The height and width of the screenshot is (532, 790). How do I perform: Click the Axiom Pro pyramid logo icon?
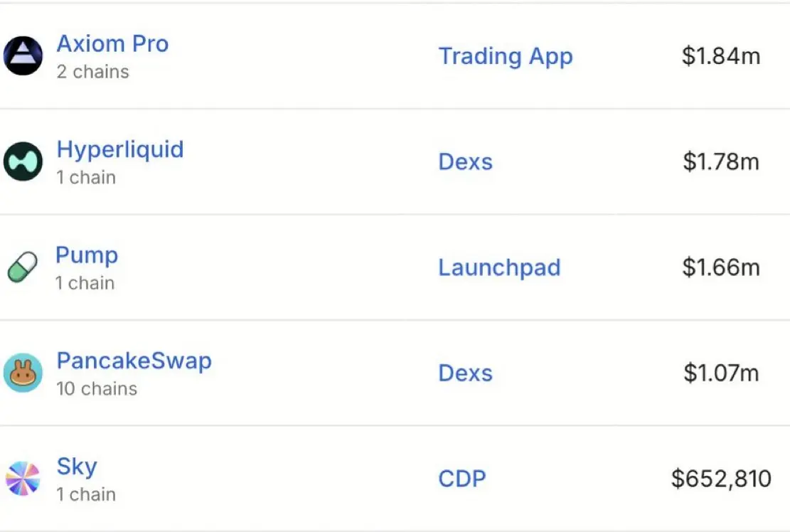(x=23, y=56)
